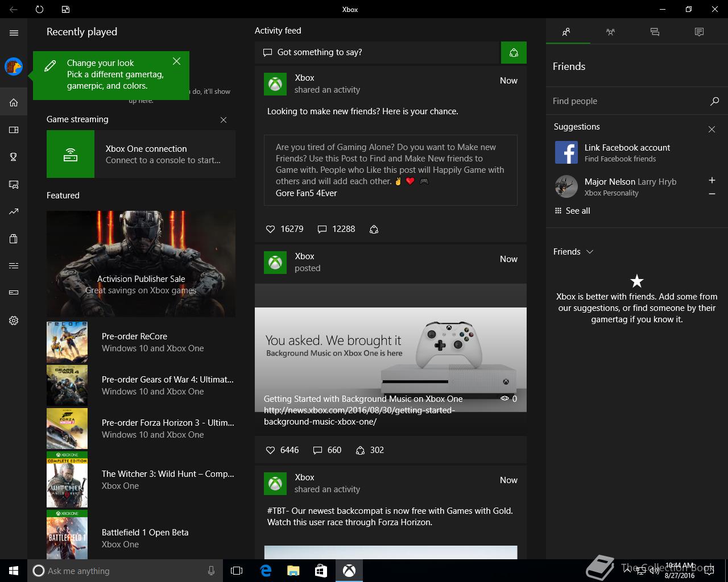
Task: Open comments with 12288 count
Action: point(336,229)
